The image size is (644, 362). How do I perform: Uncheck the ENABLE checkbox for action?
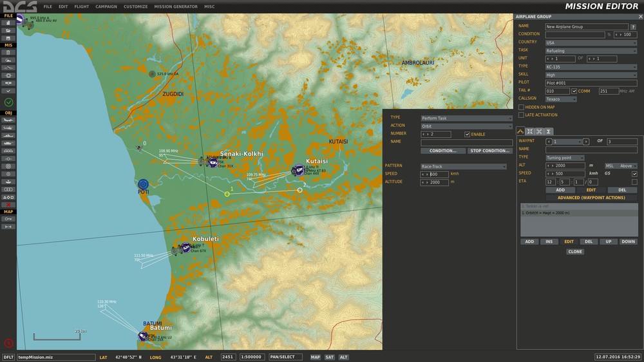point(467,134)
